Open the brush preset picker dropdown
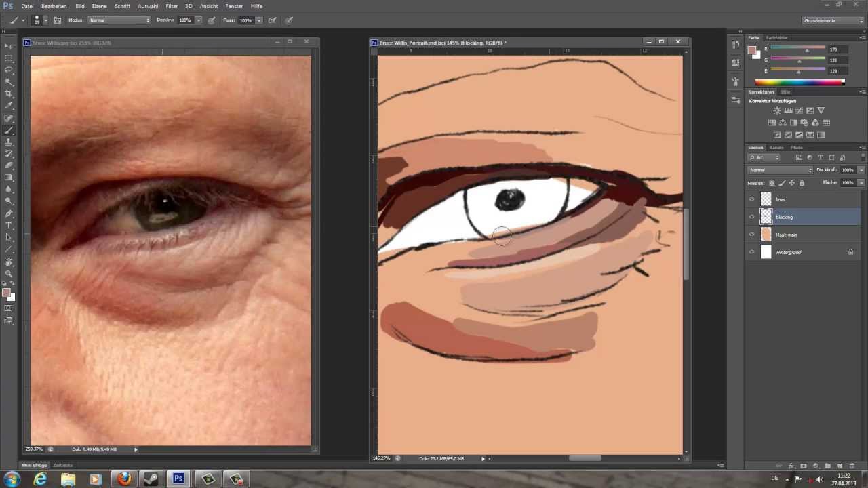This screenshot has height=488, width=868. (x=45, y=20)
